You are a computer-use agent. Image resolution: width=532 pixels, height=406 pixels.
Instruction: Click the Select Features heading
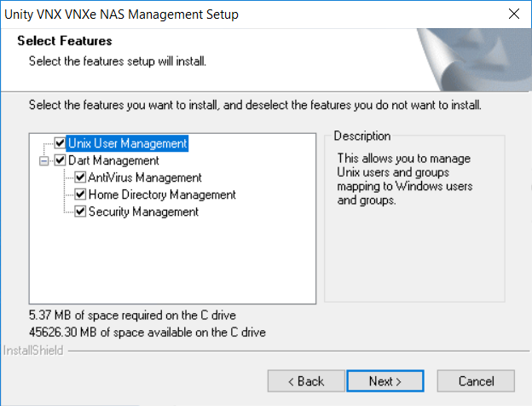(64, 41)
